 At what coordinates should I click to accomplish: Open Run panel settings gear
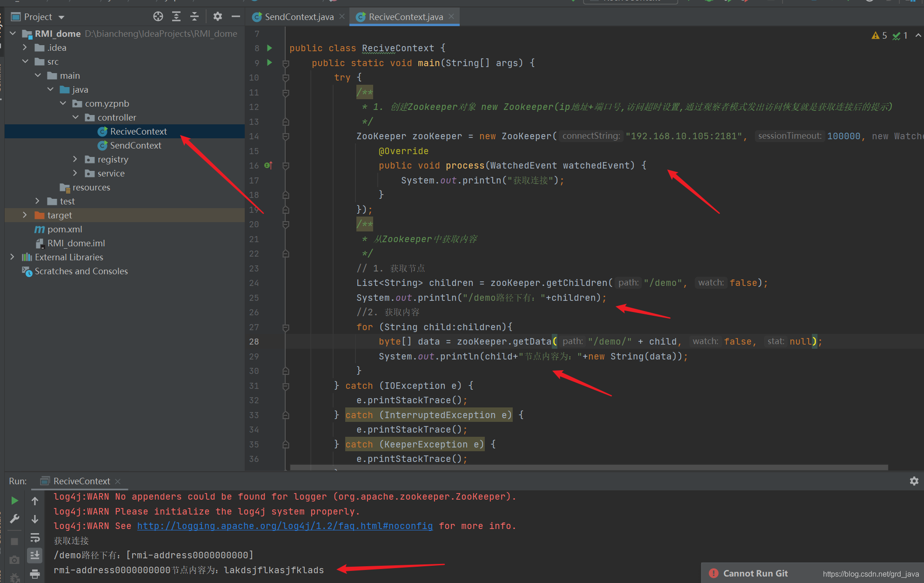tap(914, 481)
